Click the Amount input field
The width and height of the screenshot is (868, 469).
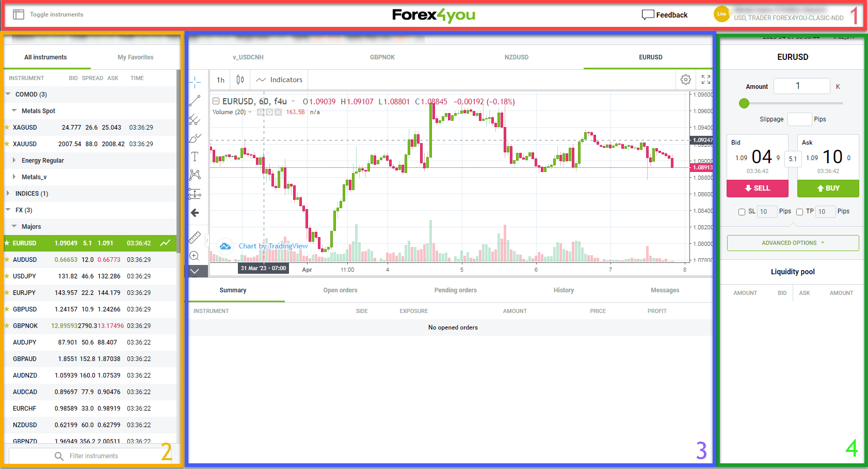point(802,86)
